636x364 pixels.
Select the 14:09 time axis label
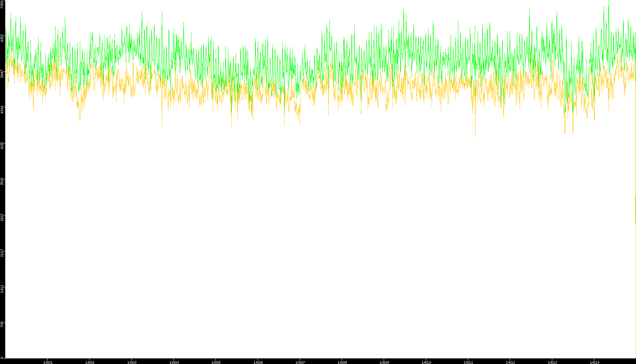384,362
